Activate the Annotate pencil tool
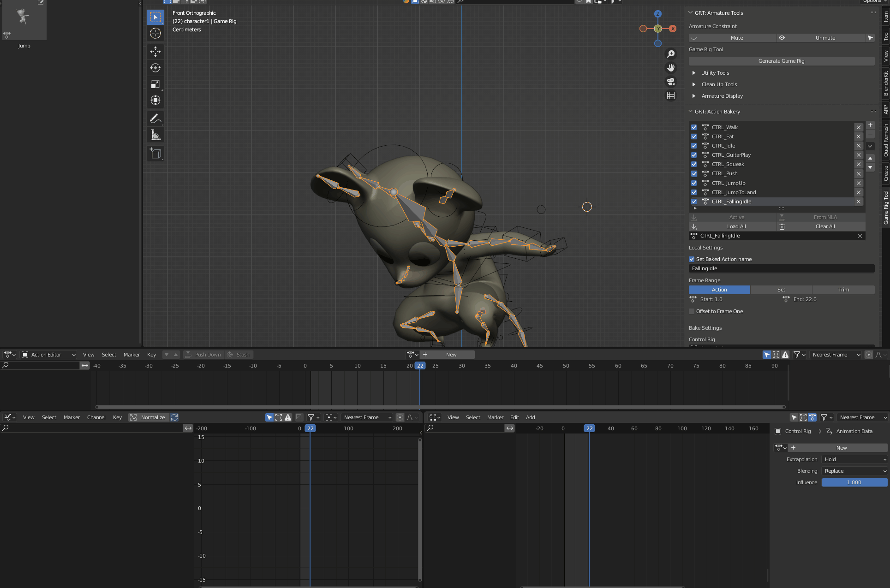The width and height of the screenshot is (890, 588). (x=155, y=119)
